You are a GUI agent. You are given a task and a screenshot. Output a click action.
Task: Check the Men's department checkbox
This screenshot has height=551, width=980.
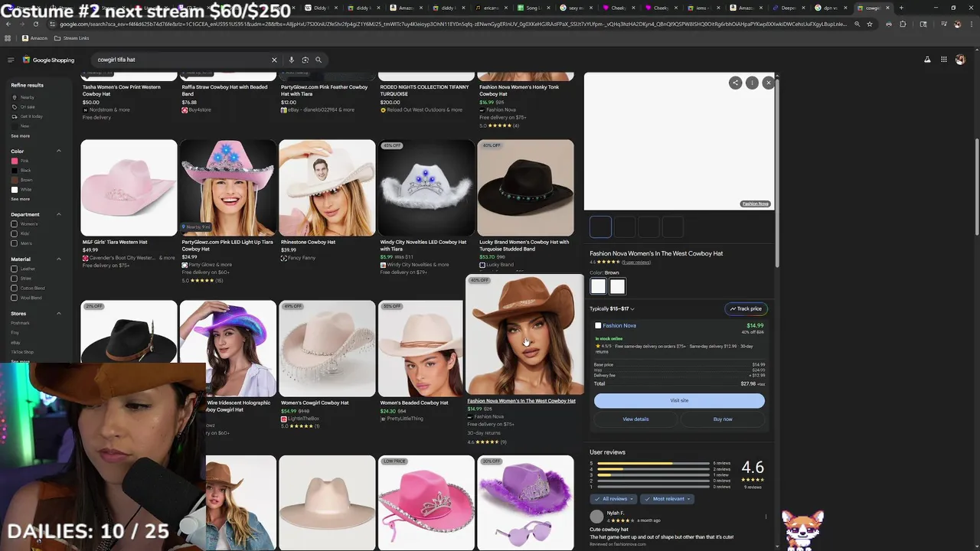[x=14, y=243]
